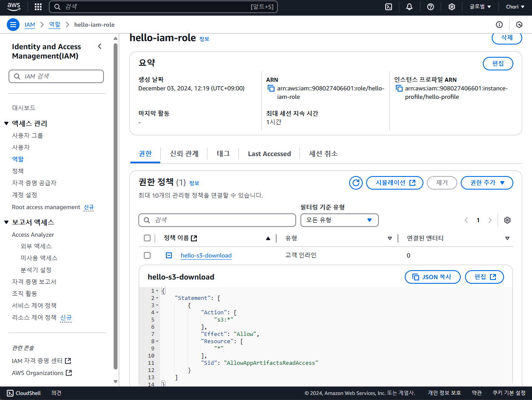
Task: Open 쿠키 기본 설정 in footer
Action: (x=509, y=393)
